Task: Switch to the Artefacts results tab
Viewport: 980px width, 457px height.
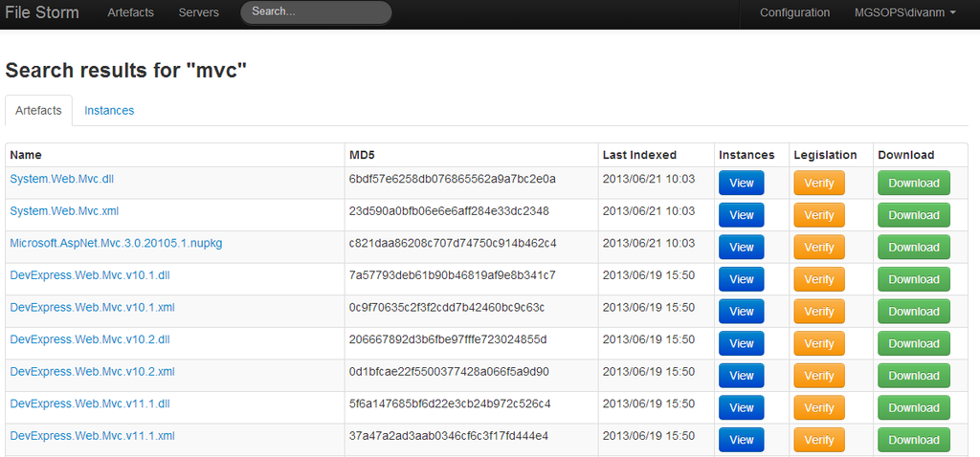Action: tap(38, 111)
